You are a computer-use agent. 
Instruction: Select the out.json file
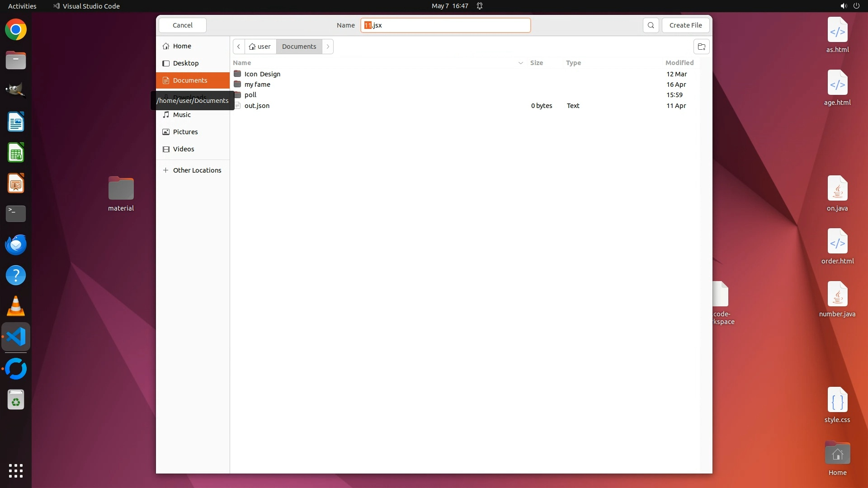point(257,106)
